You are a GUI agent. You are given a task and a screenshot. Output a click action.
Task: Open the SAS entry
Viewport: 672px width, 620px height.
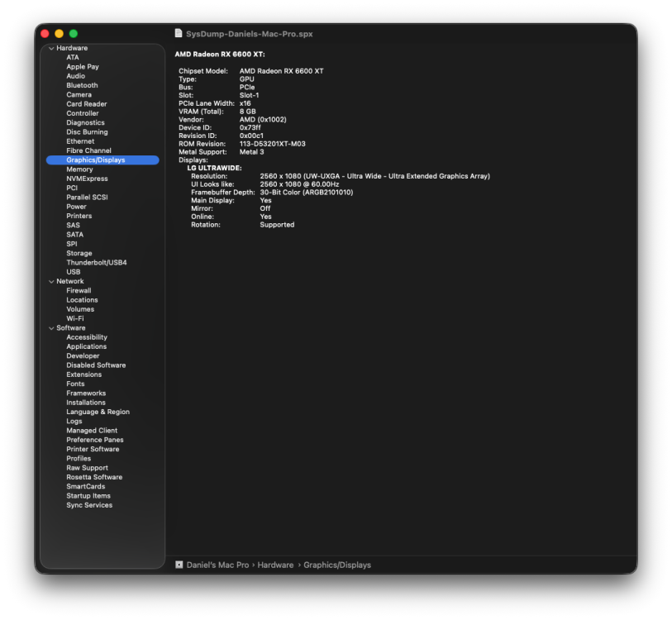pyautogui.click(x=73, y=225)
